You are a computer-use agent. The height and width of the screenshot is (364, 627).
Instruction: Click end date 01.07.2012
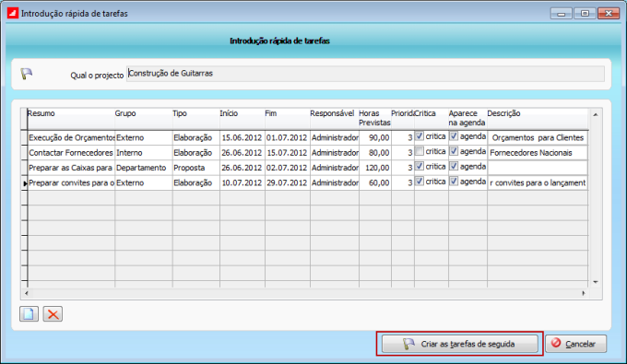point(287,138)
